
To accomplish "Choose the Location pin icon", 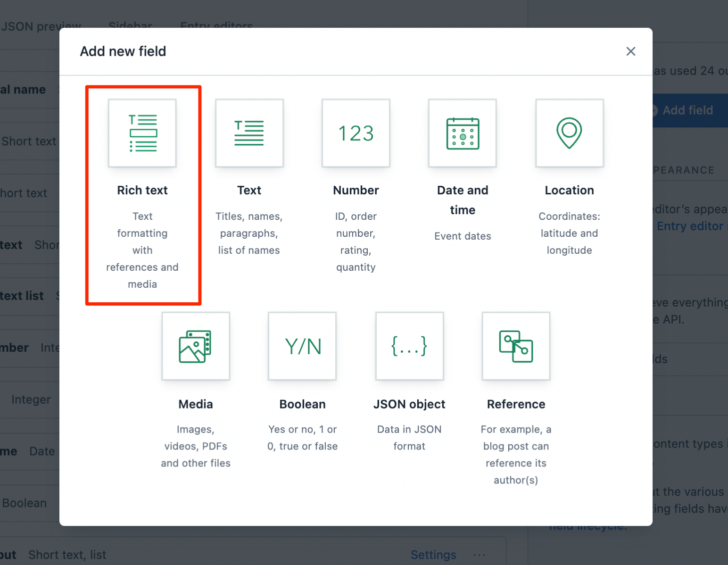I will tap(569, 133).
